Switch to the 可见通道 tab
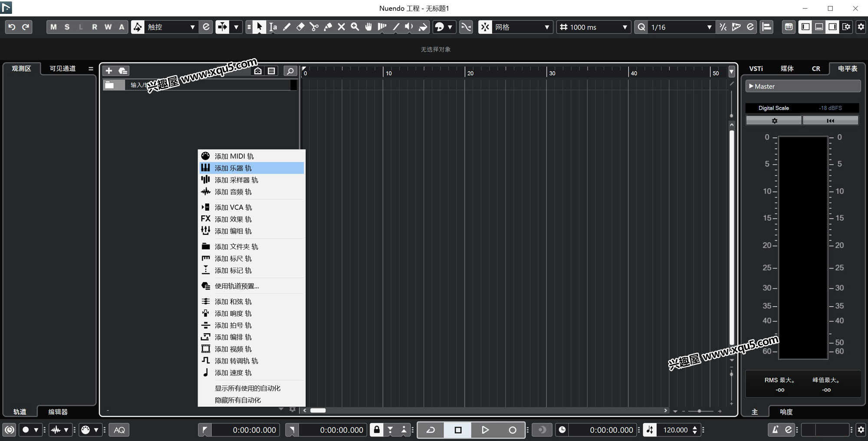 point(62,68)
